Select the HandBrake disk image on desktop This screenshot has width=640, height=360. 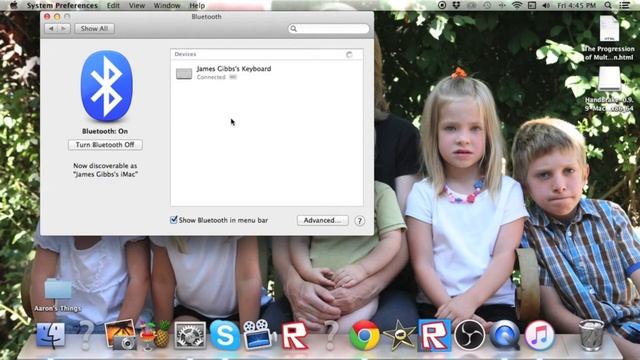(x=609, y=89)
